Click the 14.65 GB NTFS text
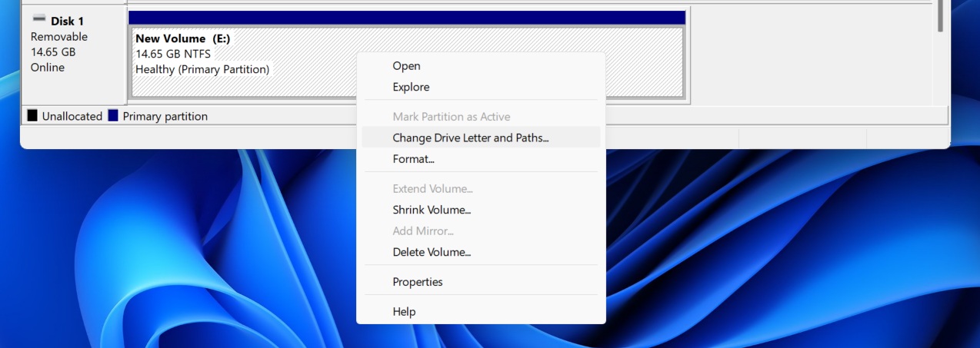Image resolution: width=980 pixels, height=348 pixels. tap(173, 54)
